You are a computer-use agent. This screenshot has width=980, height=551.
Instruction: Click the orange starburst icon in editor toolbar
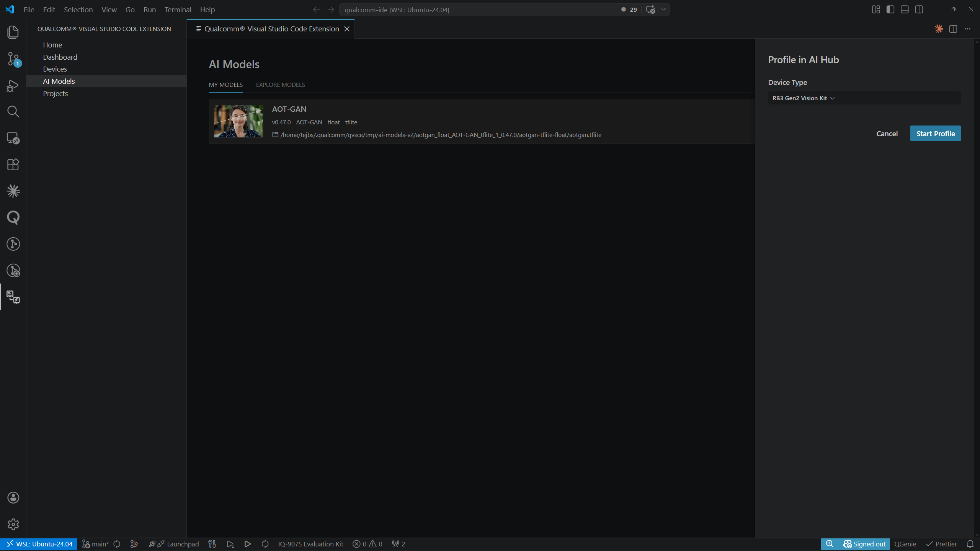pyautogui.click(x=939, y=29)
